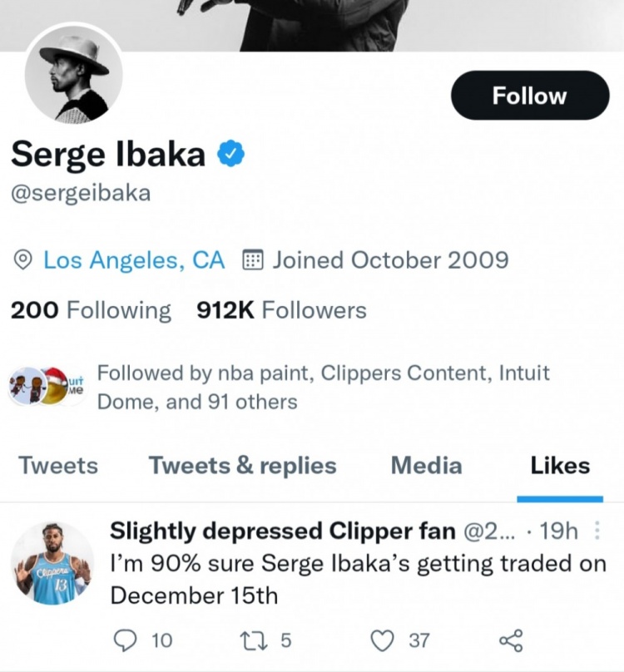
Task: Click the blue verified badge
Action: point(230,153)
